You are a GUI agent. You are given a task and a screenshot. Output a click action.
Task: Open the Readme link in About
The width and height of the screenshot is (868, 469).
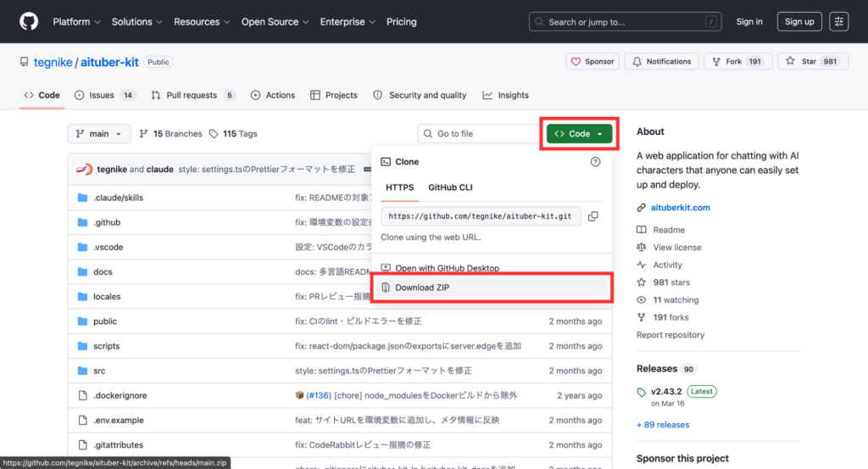669,230
